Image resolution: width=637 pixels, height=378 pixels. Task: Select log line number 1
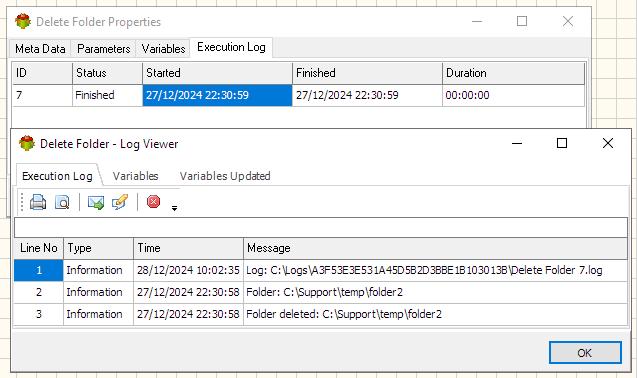click(39, 270)
